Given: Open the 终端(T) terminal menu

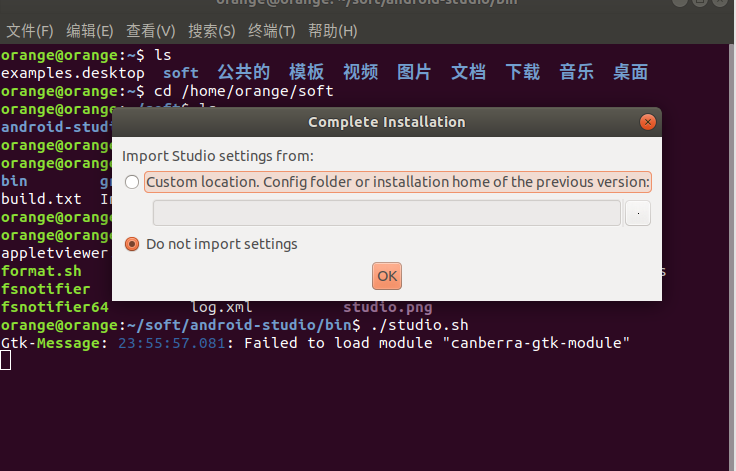Looking at the screenshot, I should tap(272, 31).
